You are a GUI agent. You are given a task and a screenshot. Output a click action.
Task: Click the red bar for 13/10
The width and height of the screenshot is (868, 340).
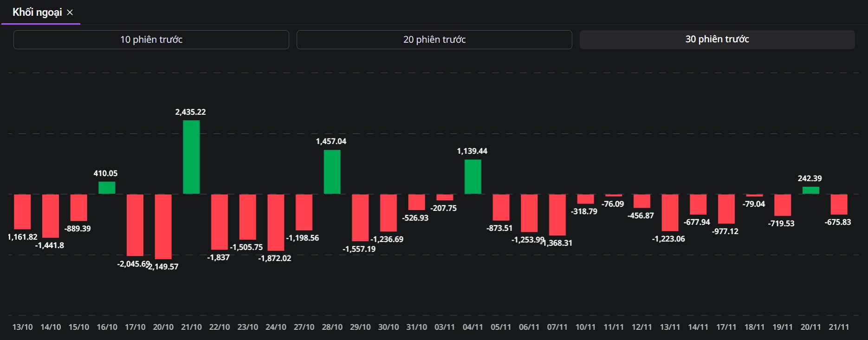coord(22,212)
